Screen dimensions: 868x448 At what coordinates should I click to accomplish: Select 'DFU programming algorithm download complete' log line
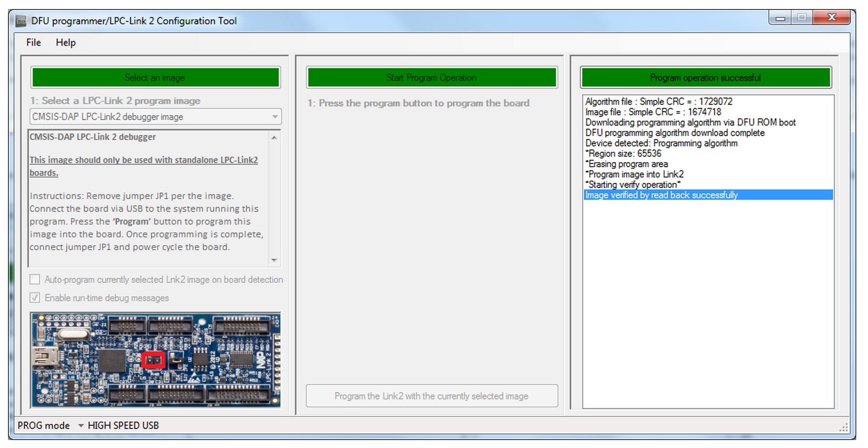pos(708,132)
